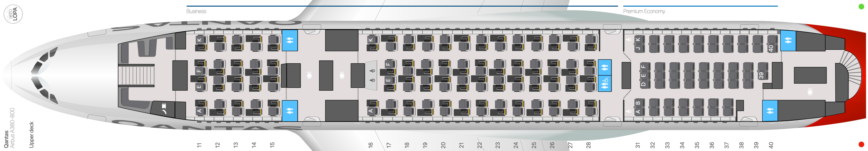The width and height of the screenshot is (868, 151).
Task: Click the lavatory behind Premium Economy seat 40K
Action: point(788,40)
